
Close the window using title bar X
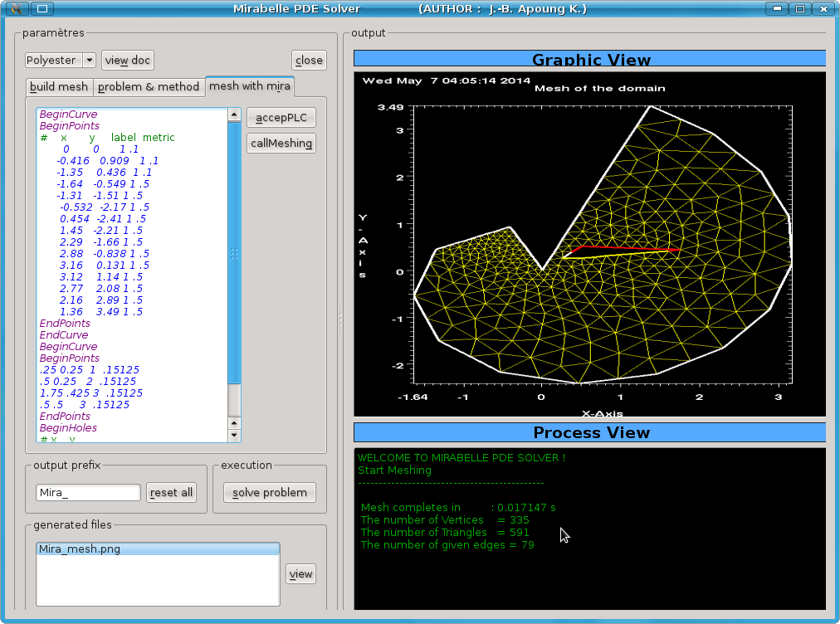point(822,9)
